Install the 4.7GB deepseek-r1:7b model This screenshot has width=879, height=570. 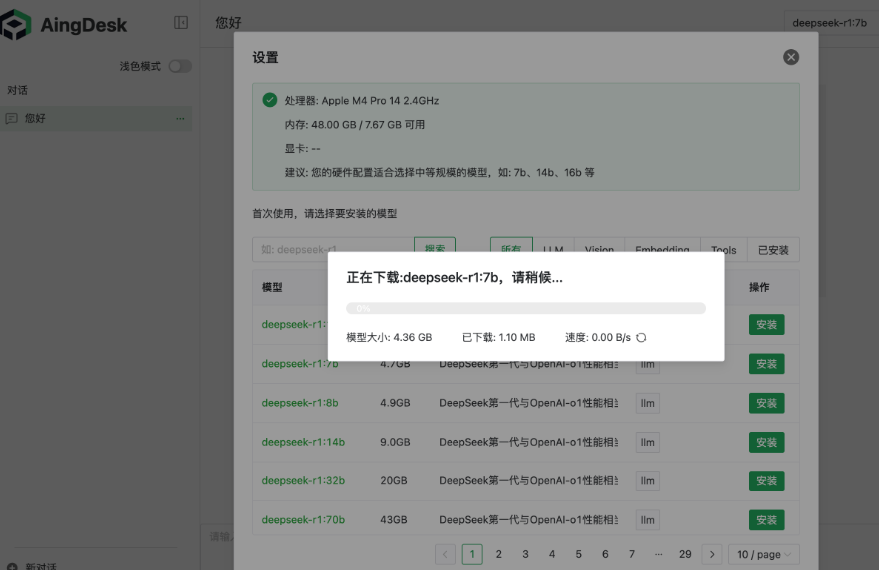(766, 364)
